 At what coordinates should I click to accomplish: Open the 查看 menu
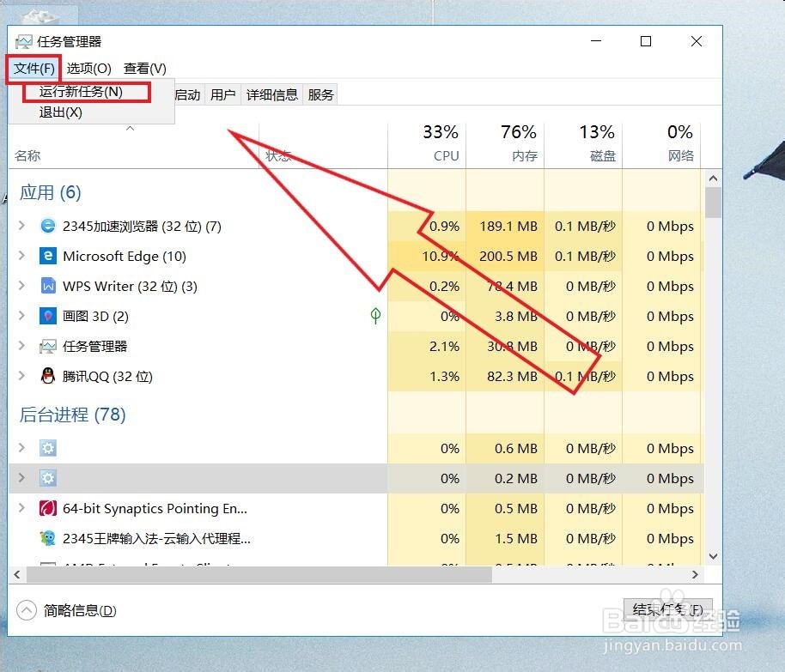144,68
